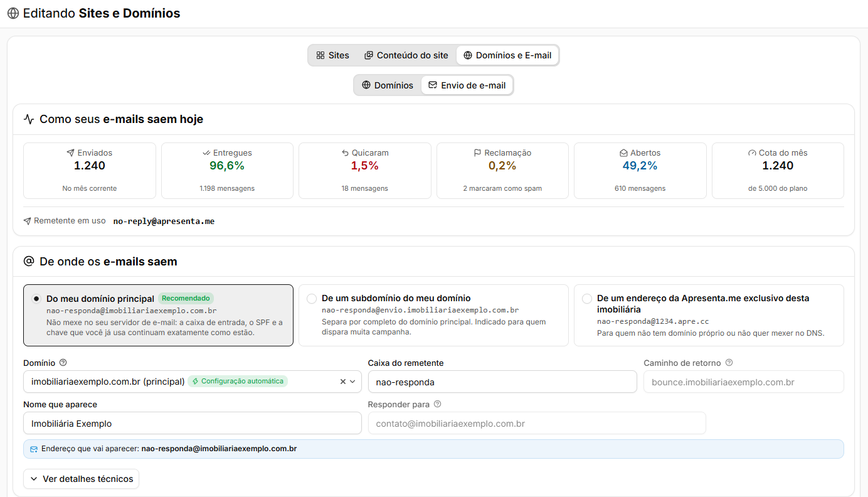Click the Configuração automática badge
The width and height of the screenshot is (868, 497).
click(238, 381)
